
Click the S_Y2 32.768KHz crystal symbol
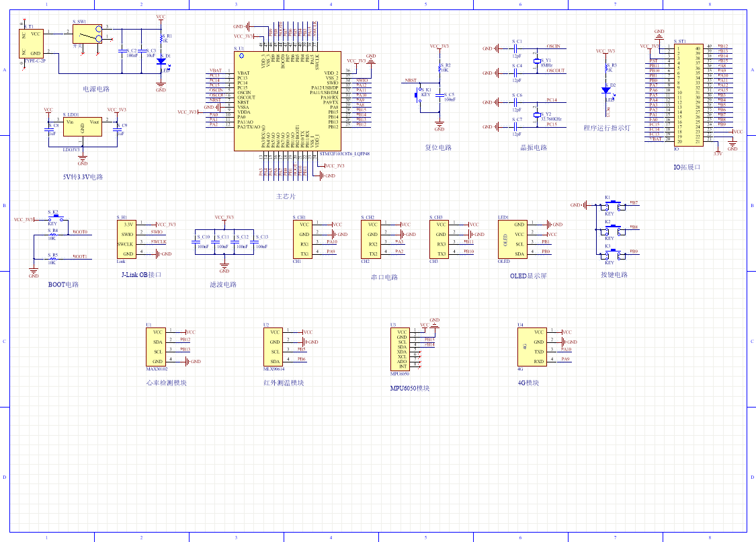[537, 115]
